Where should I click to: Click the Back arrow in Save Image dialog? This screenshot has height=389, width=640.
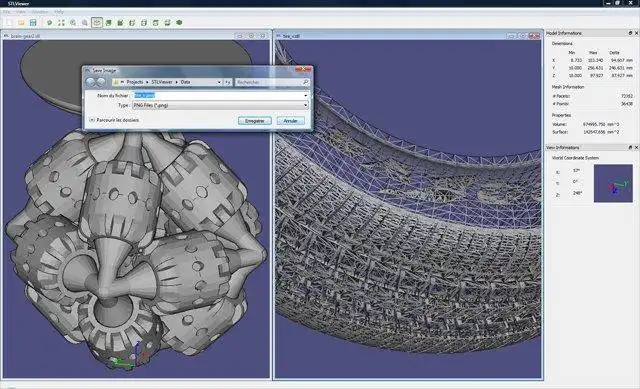90,82
